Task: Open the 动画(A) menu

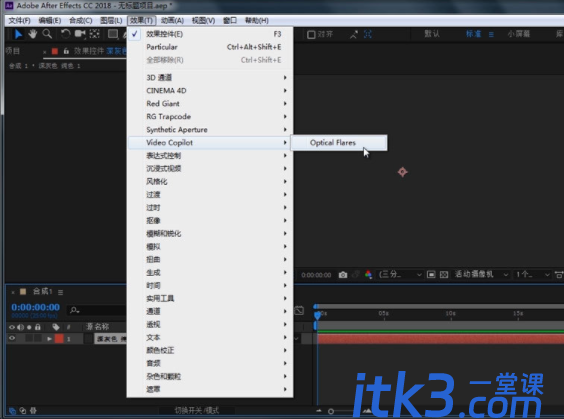Action: (172, 21)
